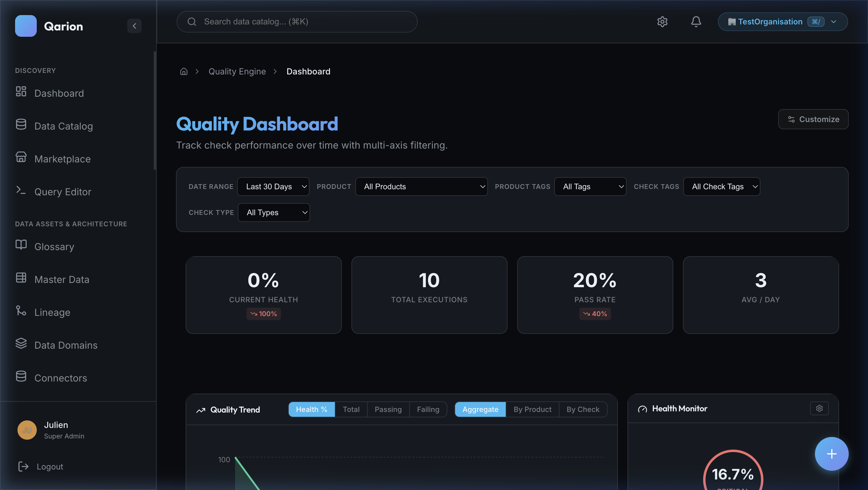Open the Date Range dropdown
The width and height of the screenshot is (868, 490).
pos(273,186)
